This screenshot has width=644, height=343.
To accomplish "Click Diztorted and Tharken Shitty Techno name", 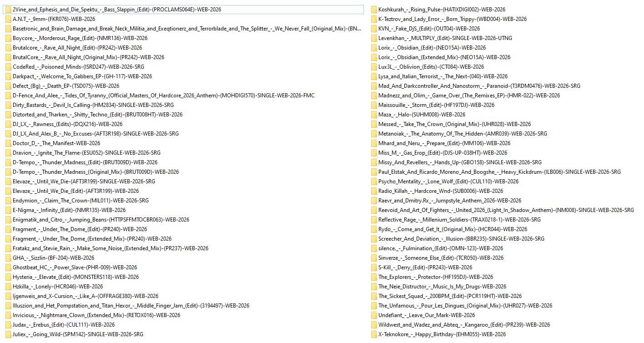I will coord(98,115).
